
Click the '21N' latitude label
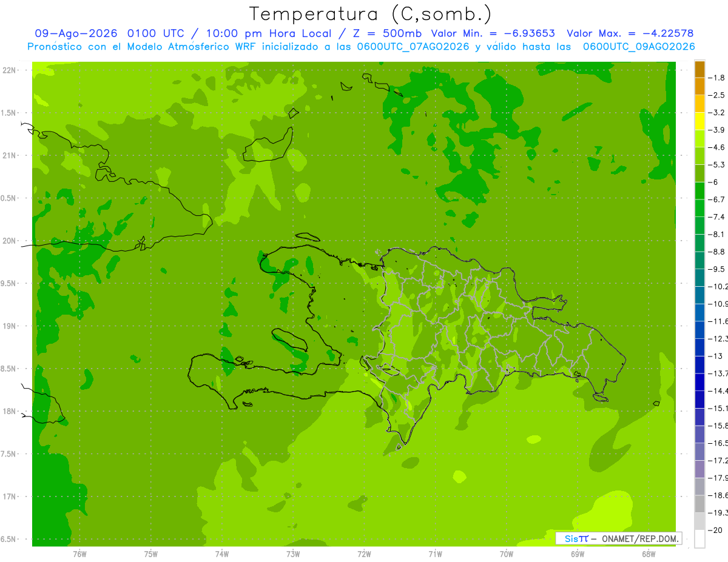(8, 156)
